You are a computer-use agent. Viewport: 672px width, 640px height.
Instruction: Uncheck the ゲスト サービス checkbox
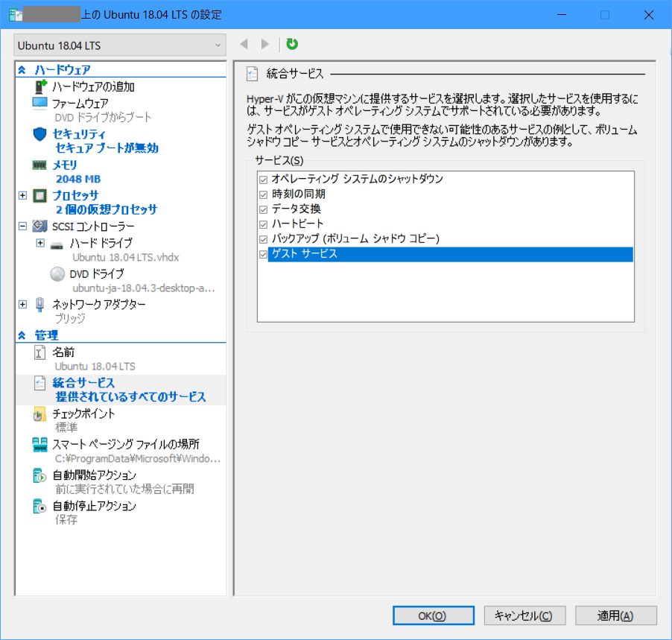263,254
